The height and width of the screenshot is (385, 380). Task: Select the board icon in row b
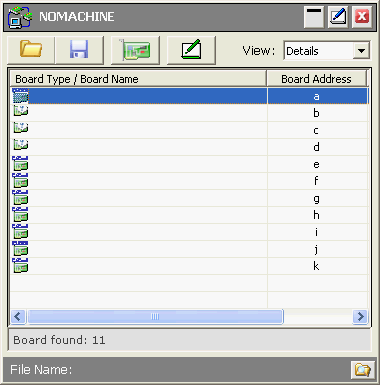21,111
